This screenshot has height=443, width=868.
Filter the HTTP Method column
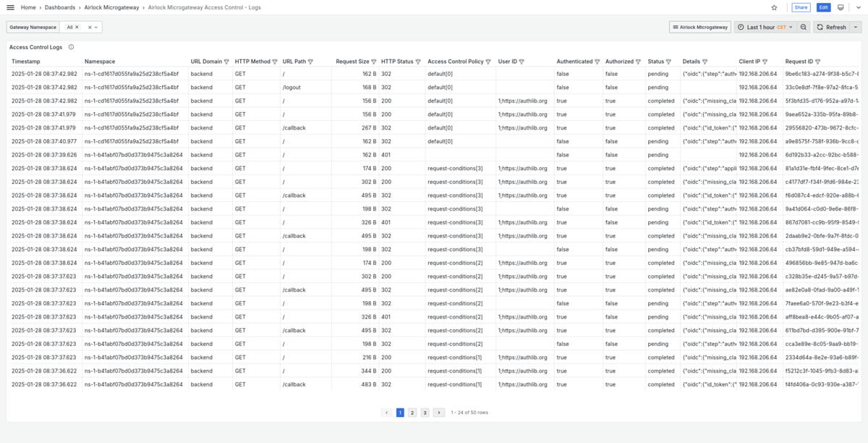tap(275, 62)
